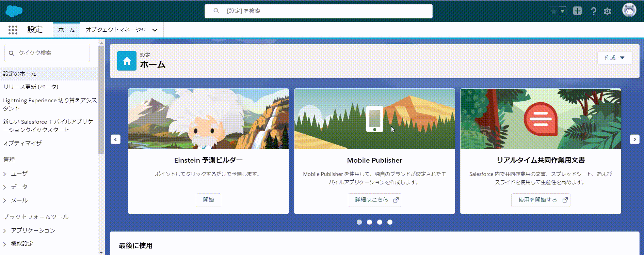Click the リアルタイム共同作業用文書 card title

(541, 160)
